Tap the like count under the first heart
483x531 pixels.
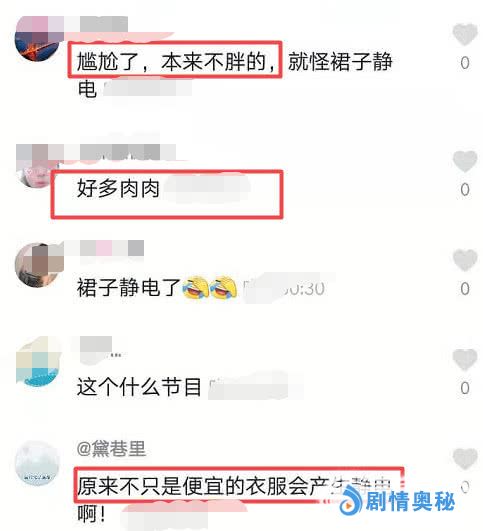(x=465, y=63)
